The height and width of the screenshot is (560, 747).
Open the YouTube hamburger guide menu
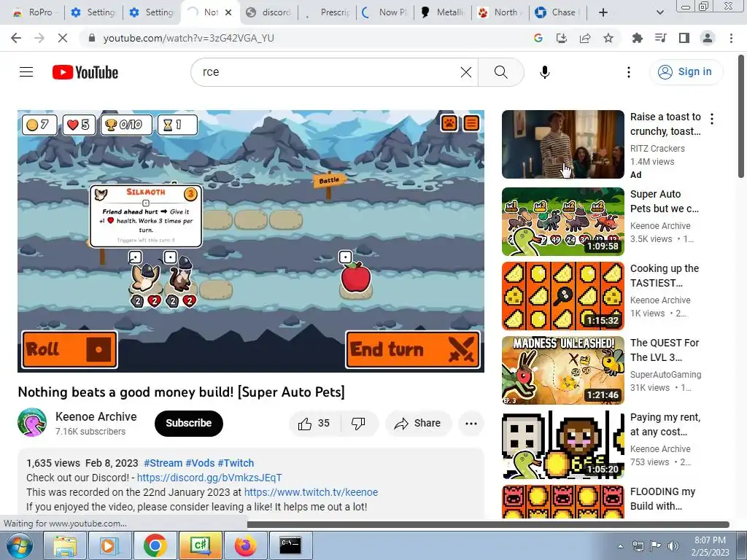click(26, 72)
